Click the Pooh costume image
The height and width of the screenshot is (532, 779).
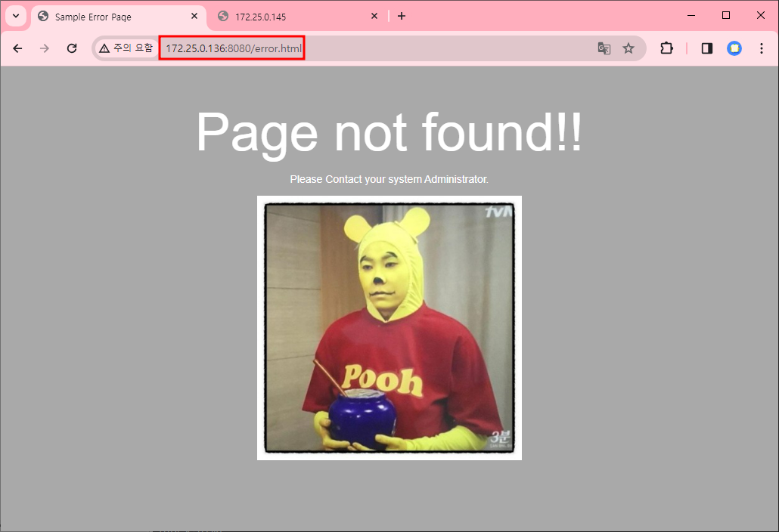[x=389, y=328]
